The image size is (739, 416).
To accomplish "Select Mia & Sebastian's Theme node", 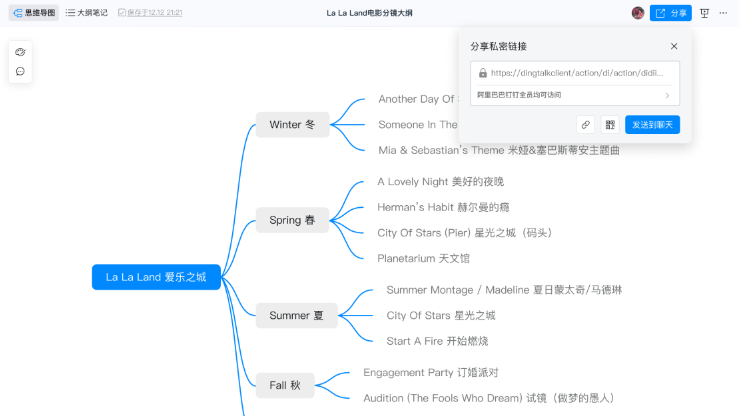I will [499, 150].
